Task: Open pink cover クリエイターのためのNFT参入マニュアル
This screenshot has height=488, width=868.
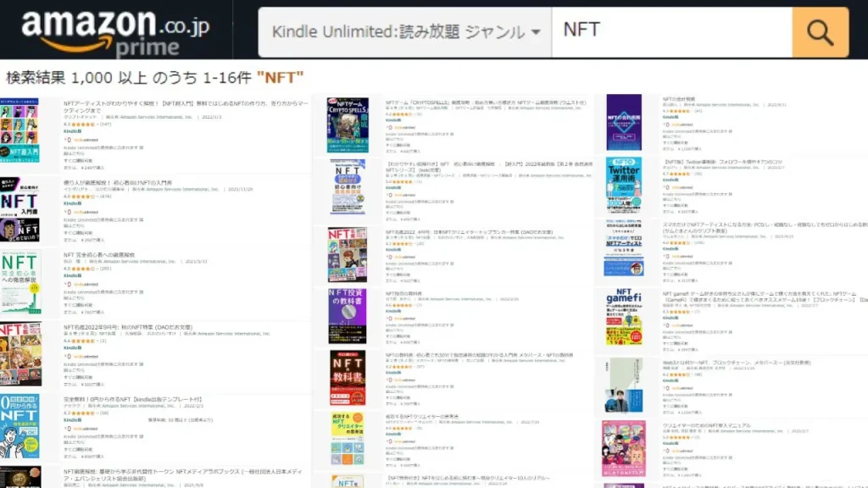Action: 624,448
